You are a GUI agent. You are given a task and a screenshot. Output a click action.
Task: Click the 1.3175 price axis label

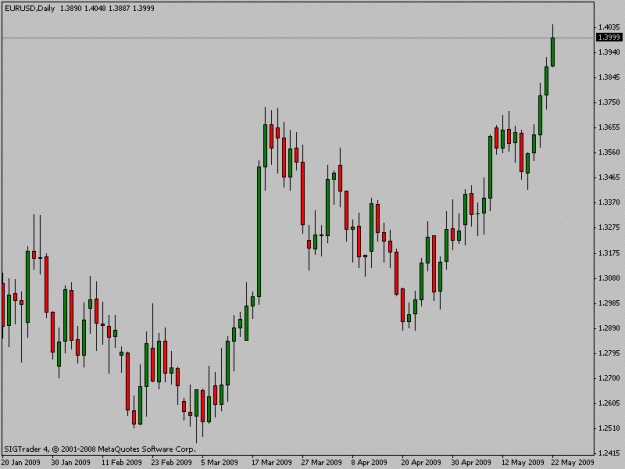609,253
